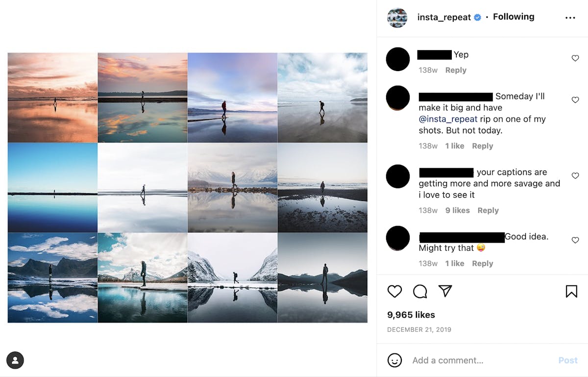View the 9 likes on the captions comment
The image size is (588, 377).
(457, 210)
